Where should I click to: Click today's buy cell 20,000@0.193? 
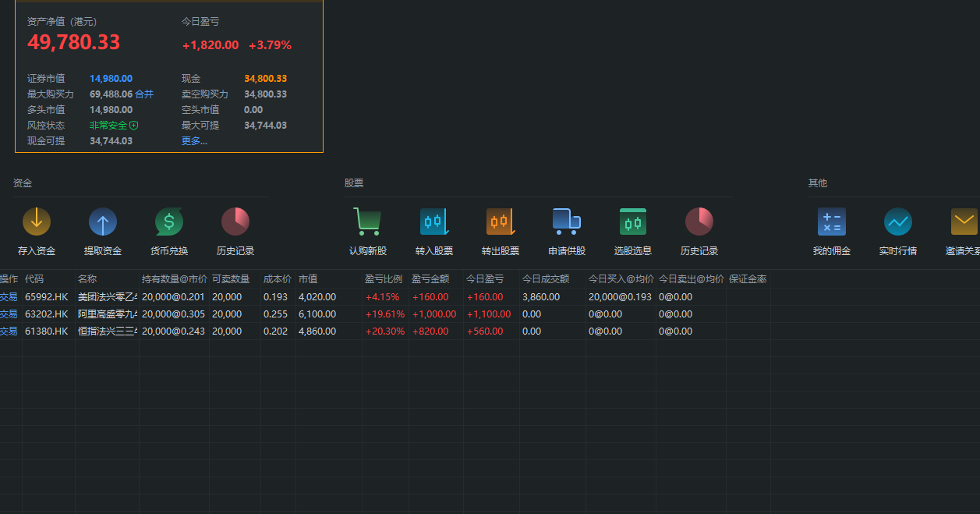[620, 297]
